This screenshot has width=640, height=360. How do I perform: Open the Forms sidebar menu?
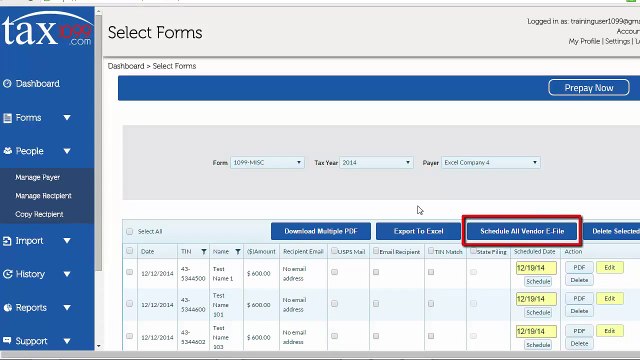28,118
